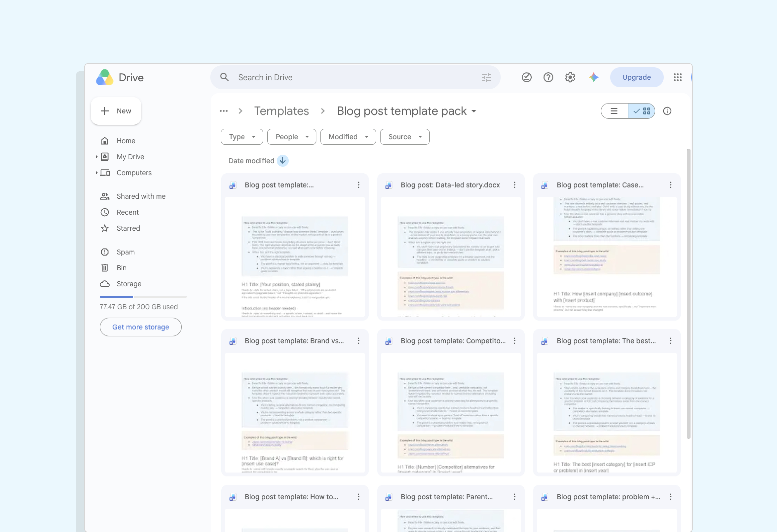View folder details with info icon
The image size is (777, 532).
point(667,111)
